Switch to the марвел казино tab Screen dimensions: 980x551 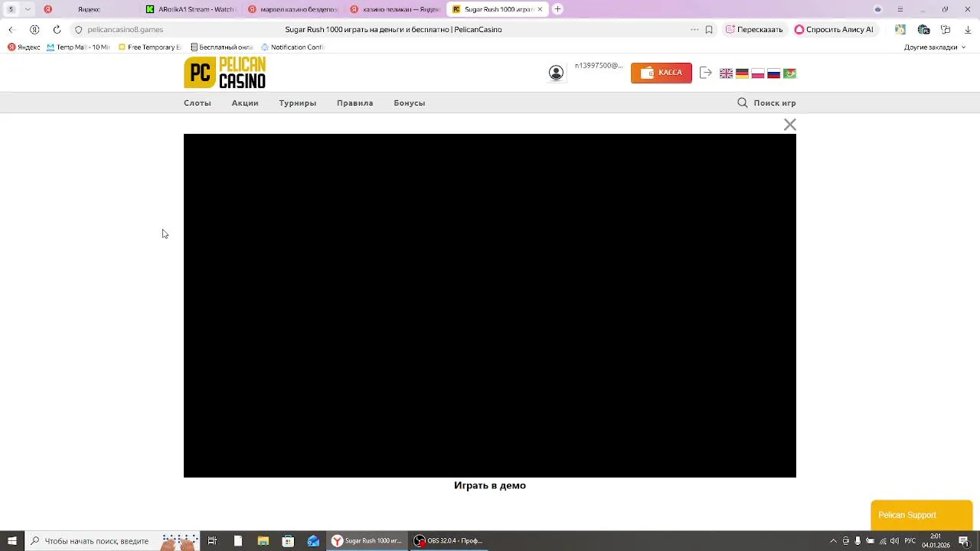[293, 9]
